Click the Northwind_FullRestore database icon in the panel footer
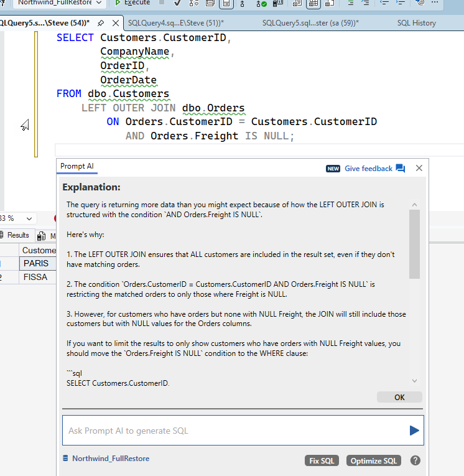 point(65,459)
